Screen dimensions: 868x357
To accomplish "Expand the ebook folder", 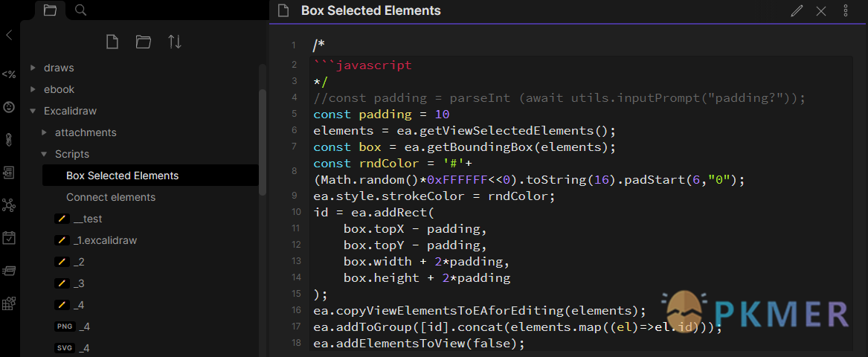I will click(33, 90).
